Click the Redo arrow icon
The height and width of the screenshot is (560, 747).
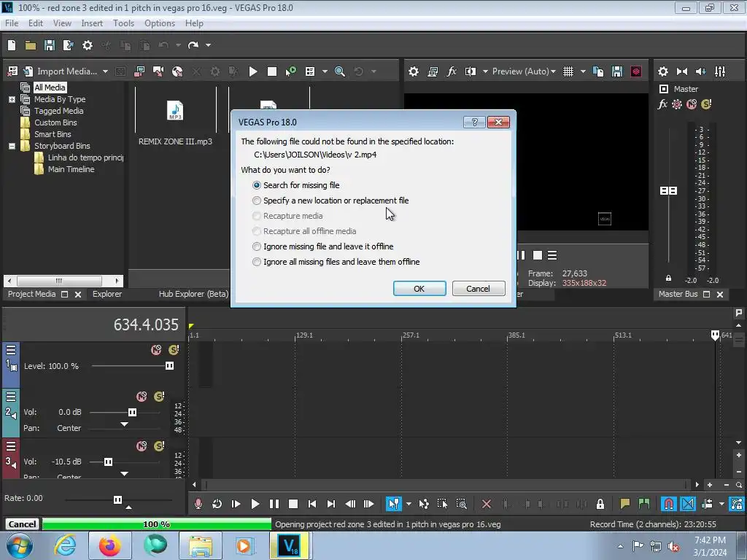pyautogui.click(x=193, y=45)
